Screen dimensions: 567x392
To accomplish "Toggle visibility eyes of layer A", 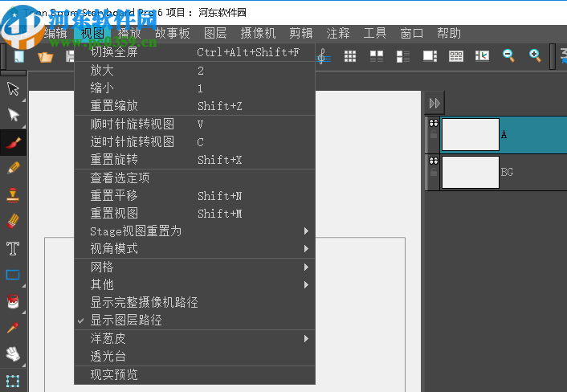I will coord(434,123).
